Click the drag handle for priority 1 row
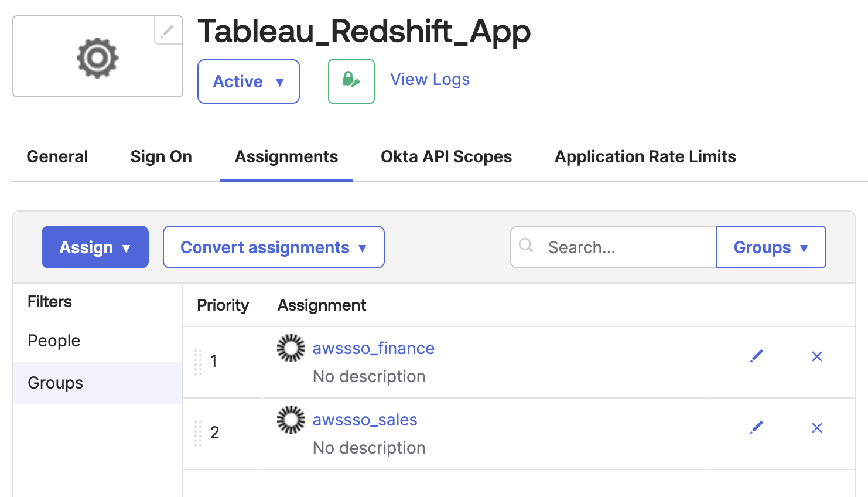 click(198, 362)
